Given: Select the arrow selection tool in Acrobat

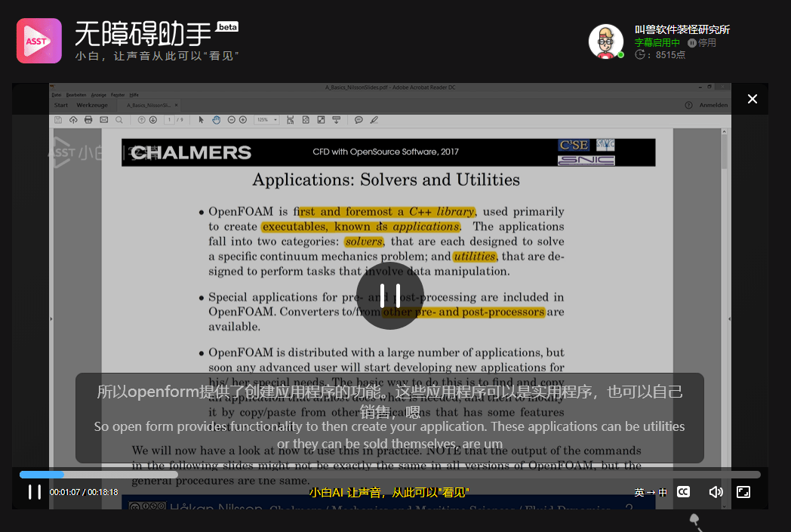Looking at the screenshot, I should (201, 120).
